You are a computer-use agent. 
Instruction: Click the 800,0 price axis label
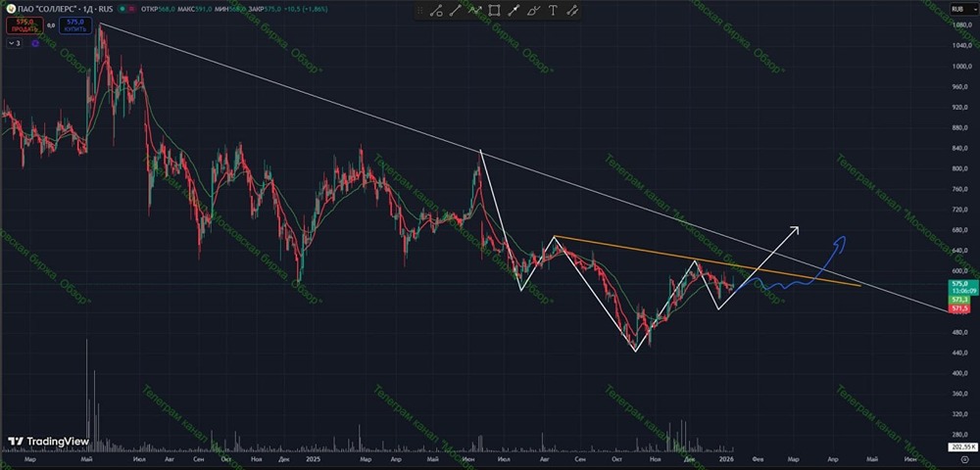click(958, 168)
